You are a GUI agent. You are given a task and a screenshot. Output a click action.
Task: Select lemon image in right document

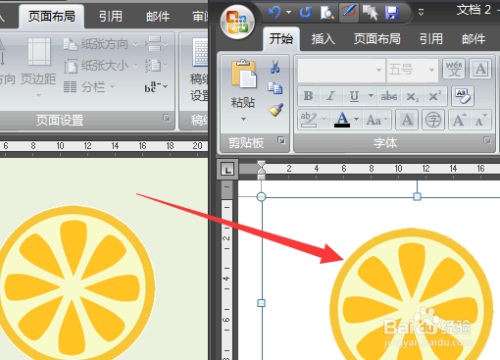411,295
